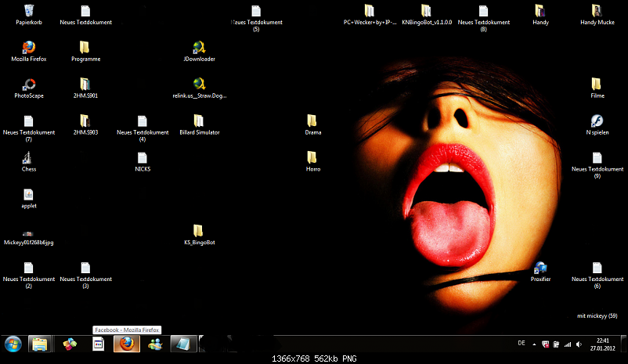Image resolution: width=628 pixels, height=364 pixels.
Task: Open Windows Live Messenger from taskbar
Action: [x=155, y=344]
